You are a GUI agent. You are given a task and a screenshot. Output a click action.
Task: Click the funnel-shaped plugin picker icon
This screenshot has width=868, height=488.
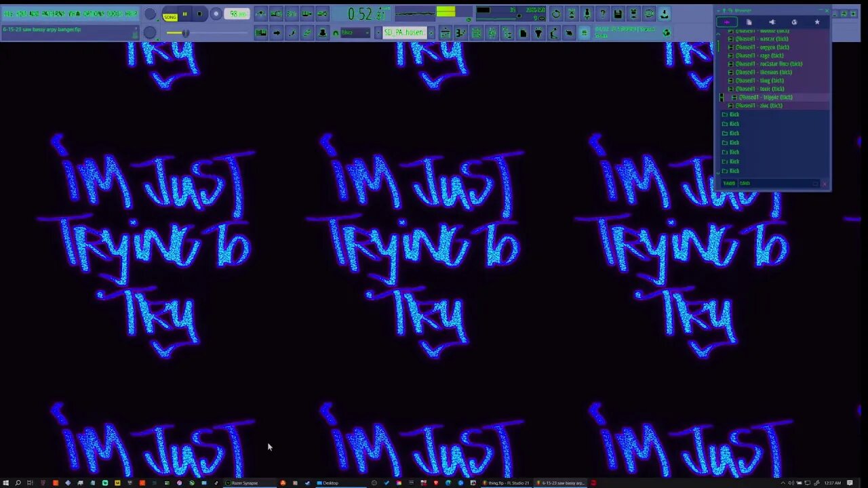click(538, 33)
